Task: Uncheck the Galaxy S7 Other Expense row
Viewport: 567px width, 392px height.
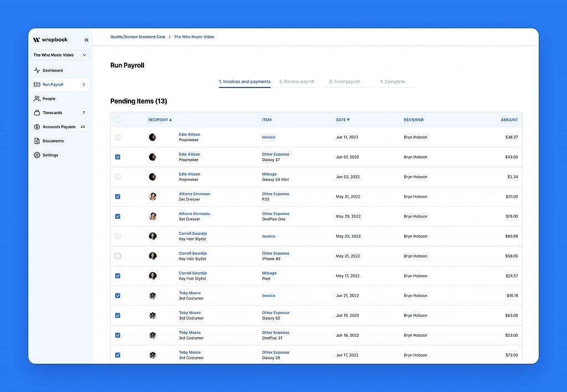Action: 117,157
